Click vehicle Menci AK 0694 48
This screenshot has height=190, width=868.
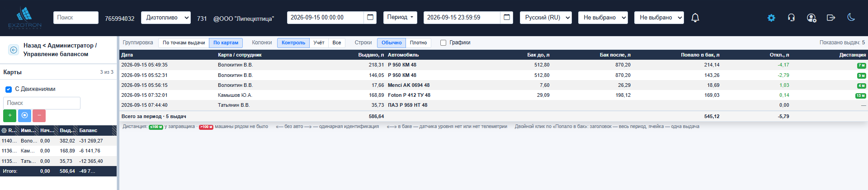point(409,85)
